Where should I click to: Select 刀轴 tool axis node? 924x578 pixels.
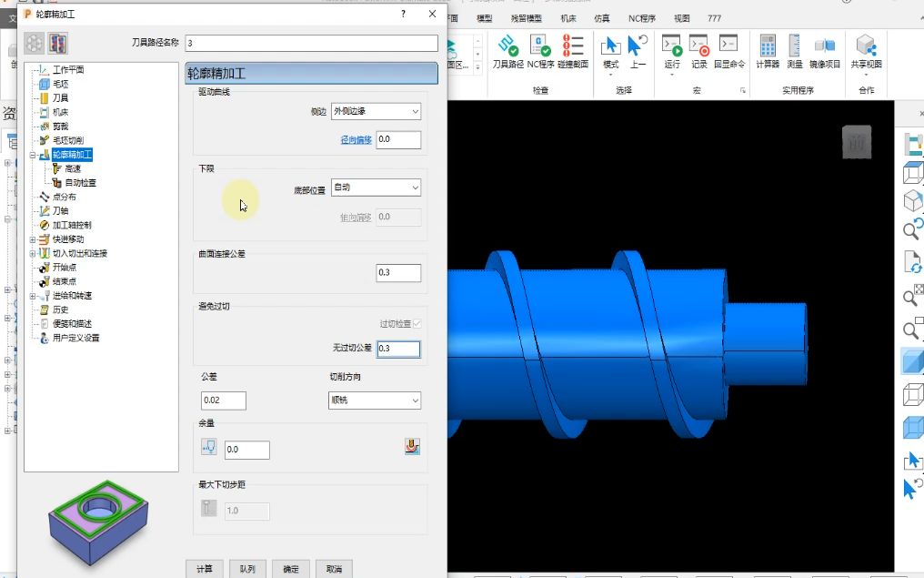coord(60,210)
